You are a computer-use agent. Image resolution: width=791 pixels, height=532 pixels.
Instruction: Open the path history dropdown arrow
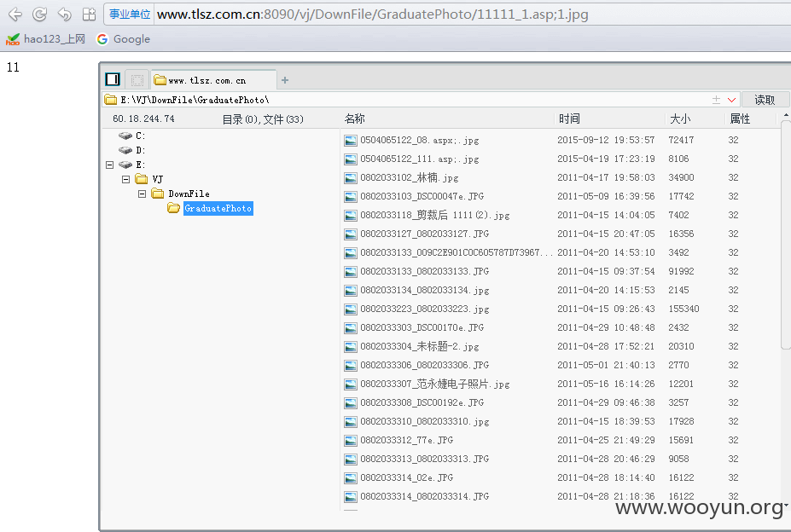[x=731, y=100]
